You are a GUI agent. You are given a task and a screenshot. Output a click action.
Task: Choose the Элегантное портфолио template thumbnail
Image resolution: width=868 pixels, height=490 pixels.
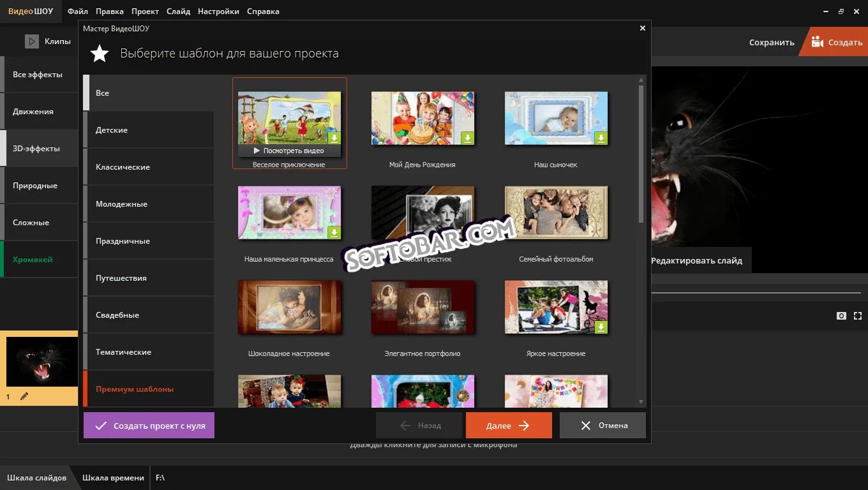coord(423,307)
